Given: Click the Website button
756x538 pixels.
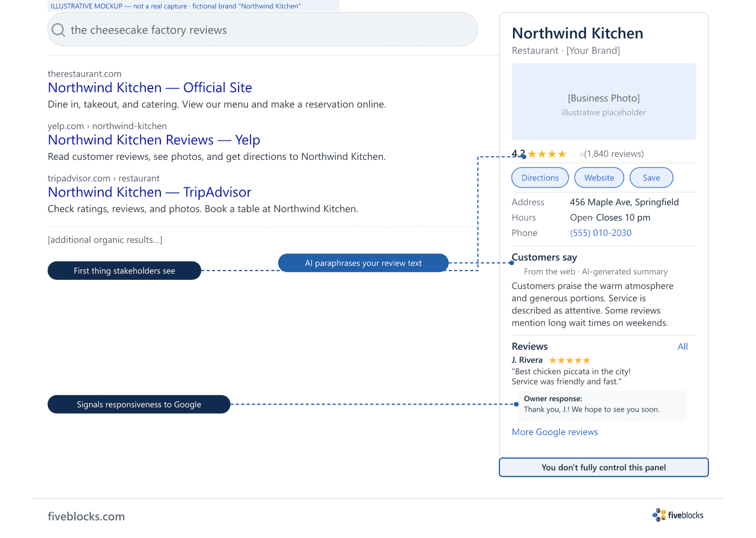Looking at the screenshot, I should click(x=599, y=178).
